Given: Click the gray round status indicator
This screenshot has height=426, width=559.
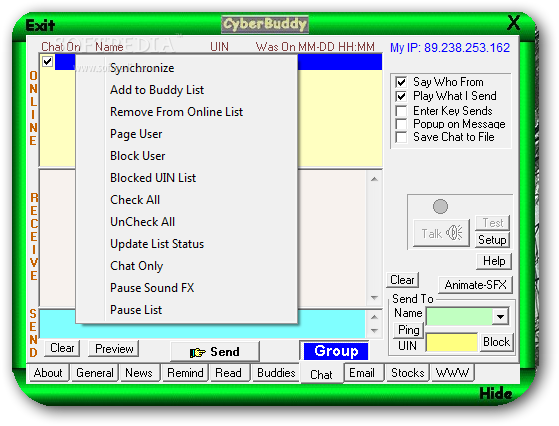Looking at the screenshot, I should (x=440, y=206).
